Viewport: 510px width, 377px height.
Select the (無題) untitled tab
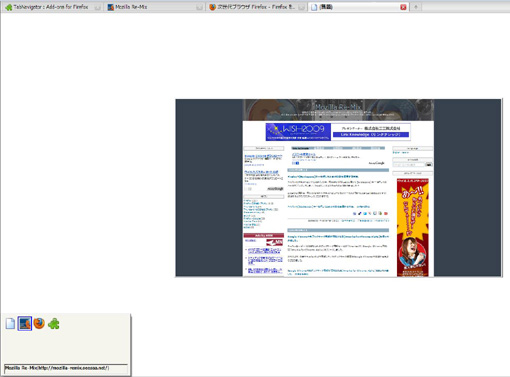click(x=359, y=7)
